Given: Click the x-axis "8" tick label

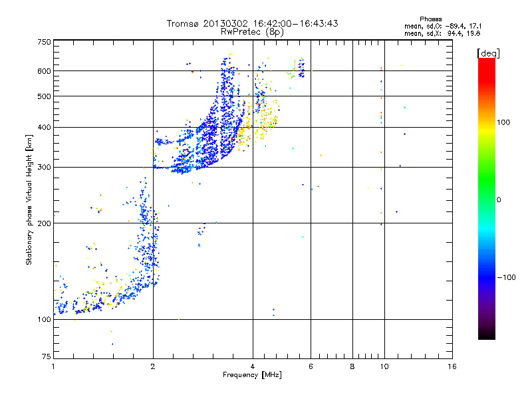Looking at the screenshot, I should pos(352,366).
